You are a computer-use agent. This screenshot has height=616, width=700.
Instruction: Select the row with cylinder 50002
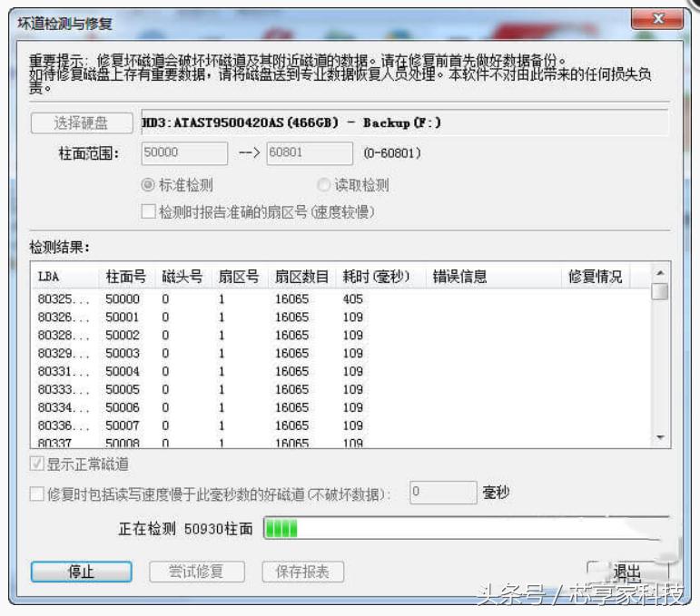tap(341, 335)
